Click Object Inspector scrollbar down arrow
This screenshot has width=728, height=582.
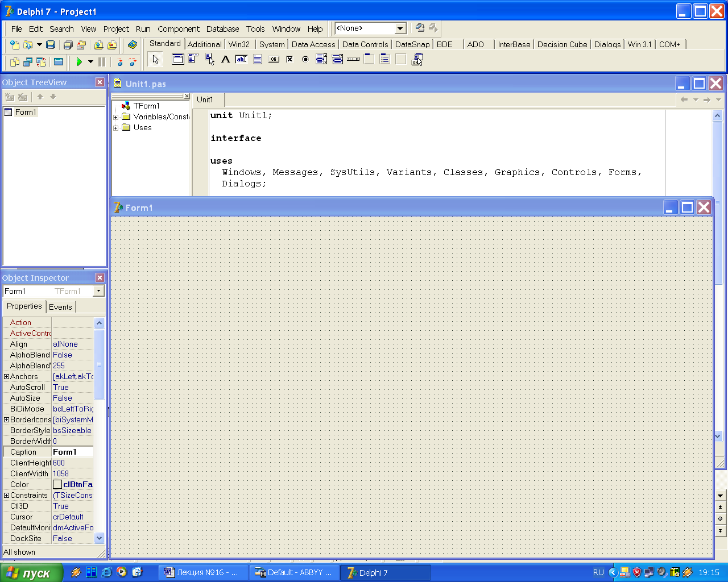tap(100, 538)
